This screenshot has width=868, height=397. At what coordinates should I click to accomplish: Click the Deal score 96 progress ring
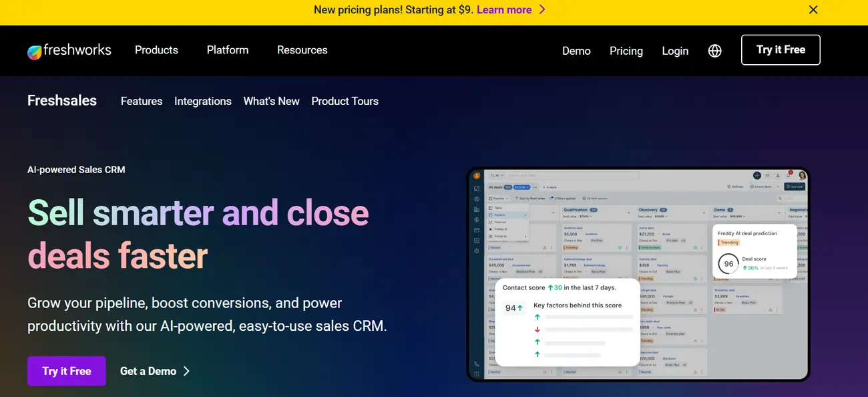point(728,264)
